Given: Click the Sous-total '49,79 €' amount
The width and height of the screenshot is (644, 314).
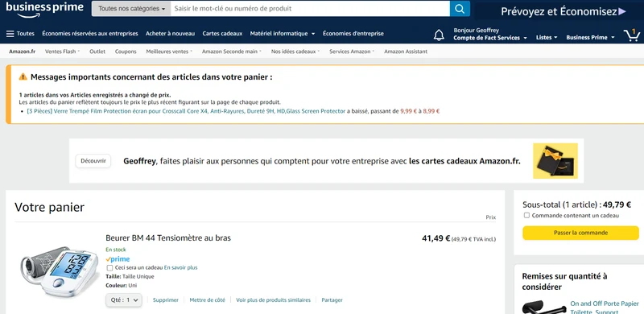Looking at the screenshot, I should 617,205.
